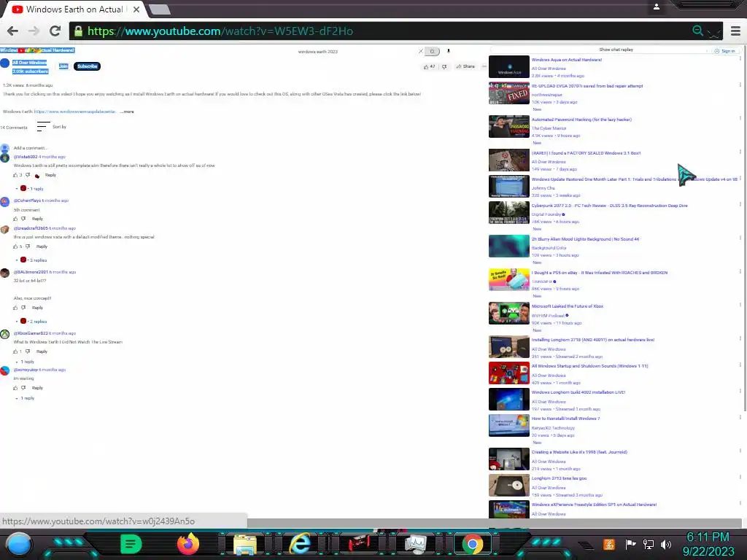Dislike the video
The width and height of the screenshot is (747, 560).
(x=444, y=66)
